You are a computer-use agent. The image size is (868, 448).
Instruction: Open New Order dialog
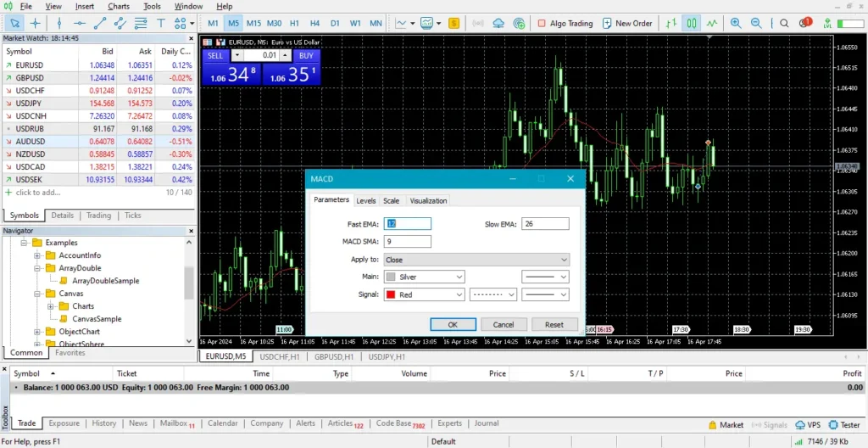click(x=627, y=23)
